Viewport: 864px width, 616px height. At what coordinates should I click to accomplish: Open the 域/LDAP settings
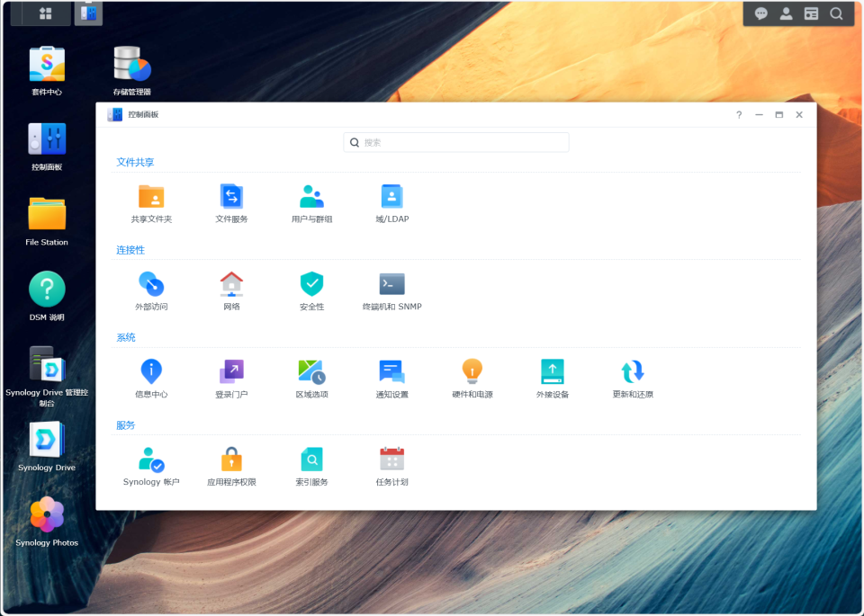coord(391,202)
